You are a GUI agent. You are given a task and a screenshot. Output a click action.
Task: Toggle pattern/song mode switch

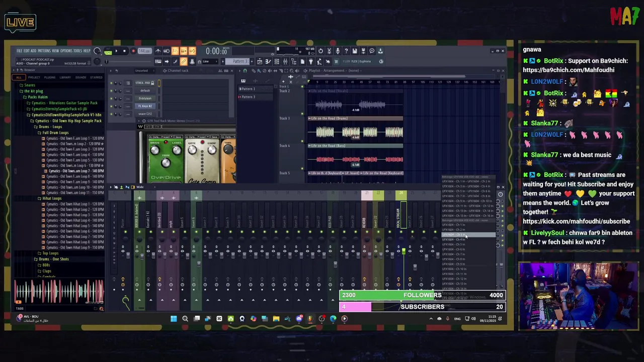point(108,51)
